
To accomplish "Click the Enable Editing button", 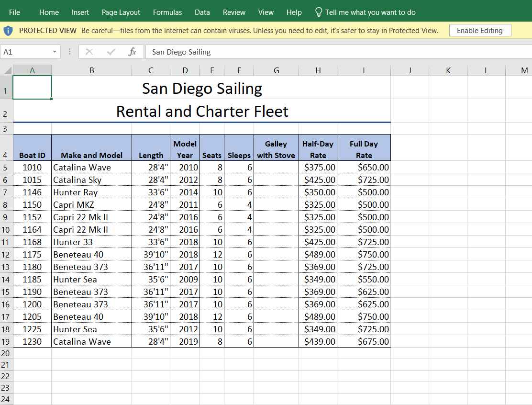I will click(480, 31).
